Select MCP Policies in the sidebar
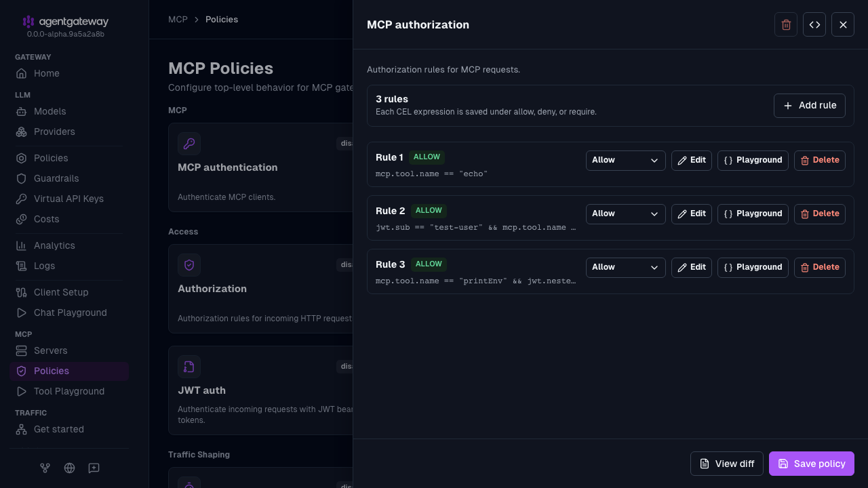This screenshot has height=488, width=868. click(x=69, y=371)
